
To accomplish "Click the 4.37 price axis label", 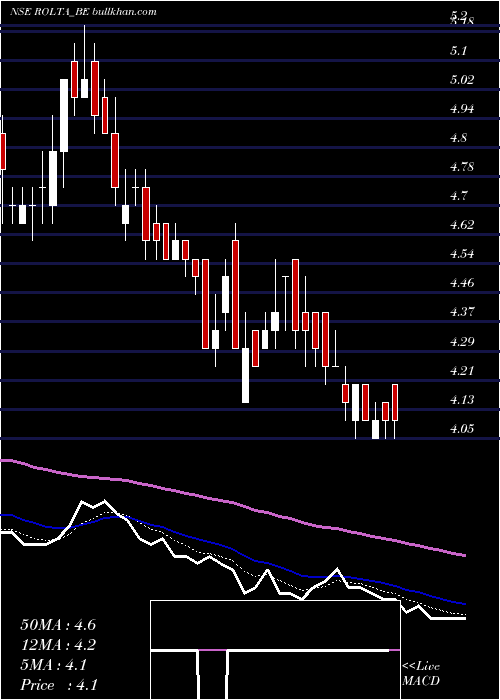I will [x=462, y=311].
